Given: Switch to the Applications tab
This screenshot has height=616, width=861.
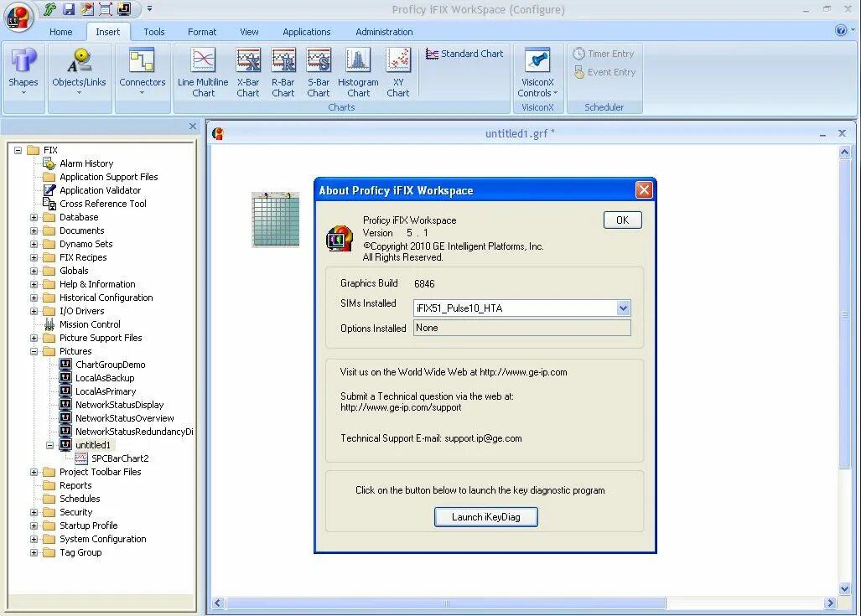Looking at the screenshot, I should 306,32.
